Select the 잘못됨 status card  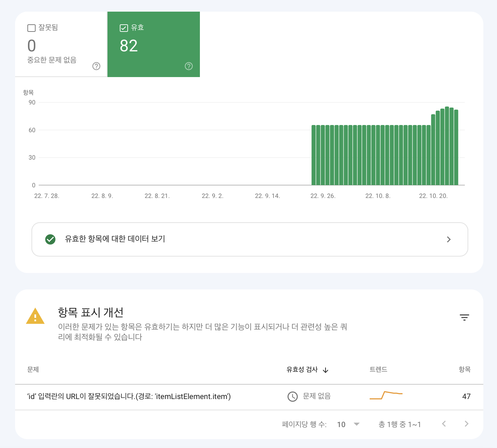coord(61,44)
